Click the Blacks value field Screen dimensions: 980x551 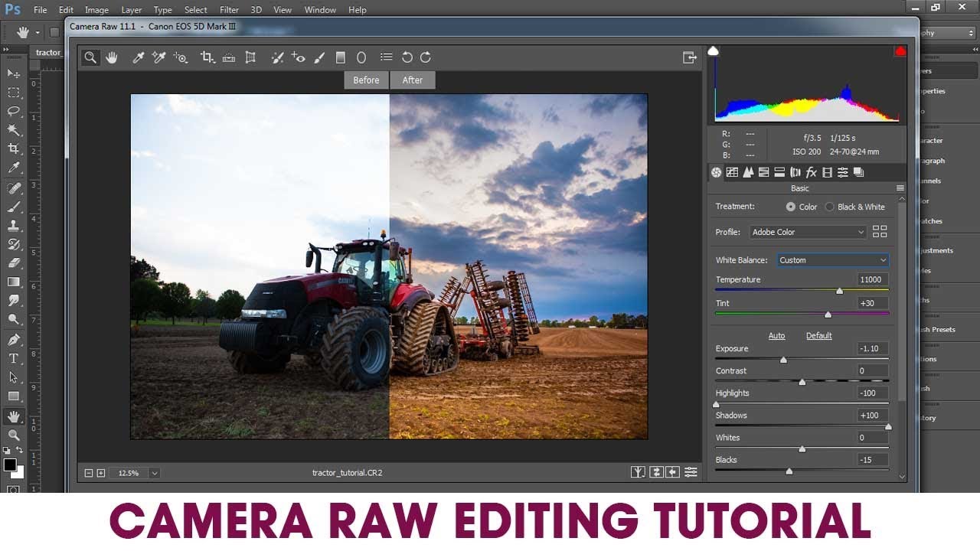(874, 460)
